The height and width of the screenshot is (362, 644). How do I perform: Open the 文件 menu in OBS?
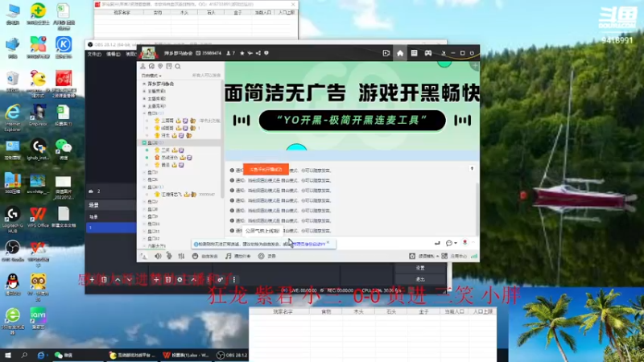(x=94, y=54)
